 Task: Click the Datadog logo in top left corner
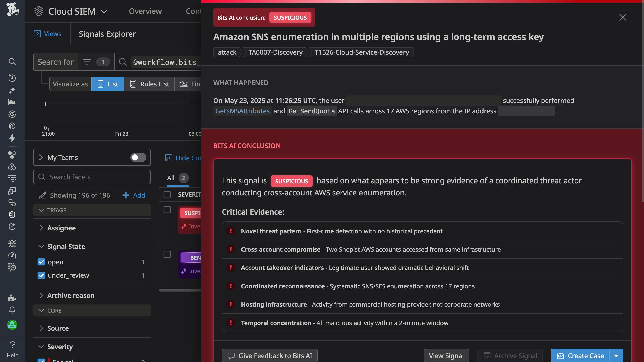[x=12, y=10]
